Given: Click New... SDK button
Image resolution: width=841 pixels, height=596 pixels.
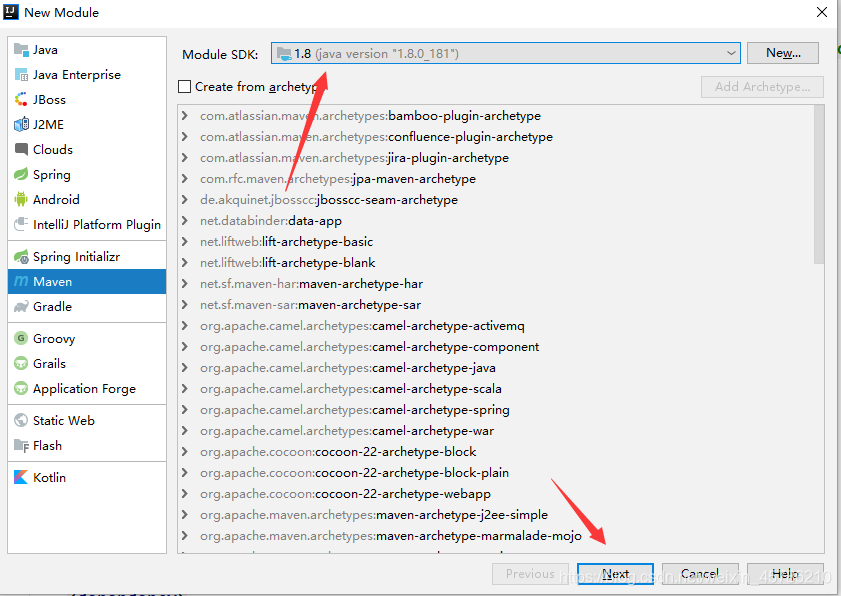Looking at the screenshot, I should pyautogui.click(x=783, y=53).
